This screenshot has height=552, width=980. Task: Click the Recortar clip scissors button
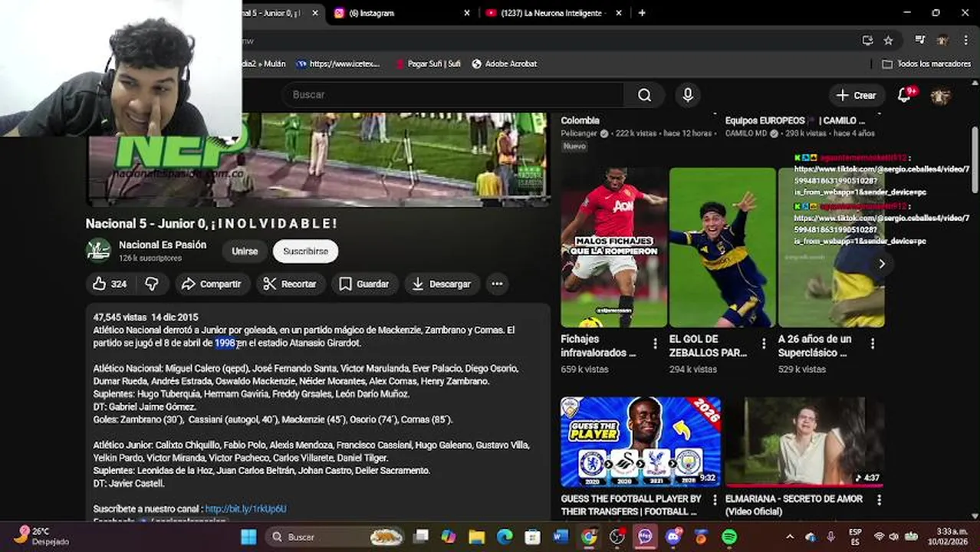click(289, 284)
